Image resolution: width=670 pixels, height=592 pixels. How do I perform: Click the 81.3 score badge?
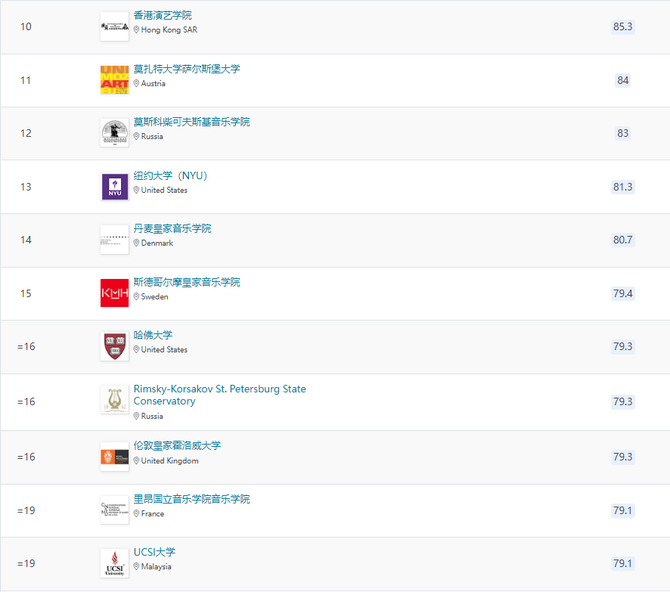coord(623,187)
